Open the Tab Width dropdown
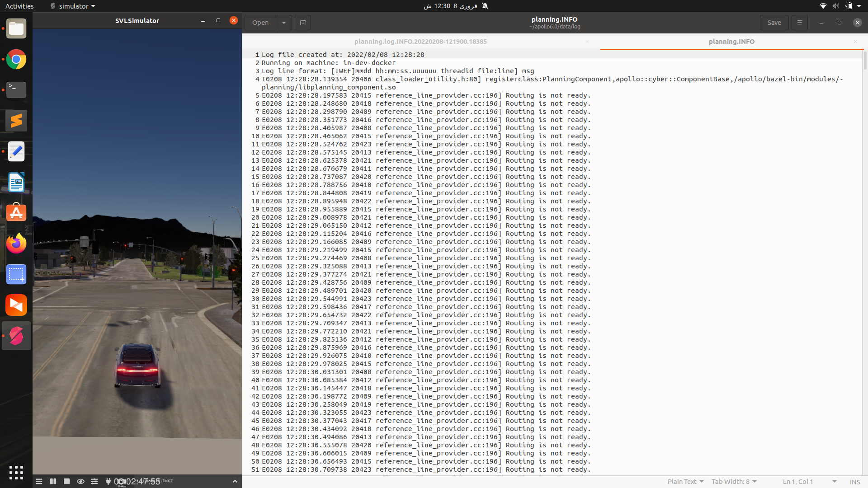The image size is (868, 488). 734,482
